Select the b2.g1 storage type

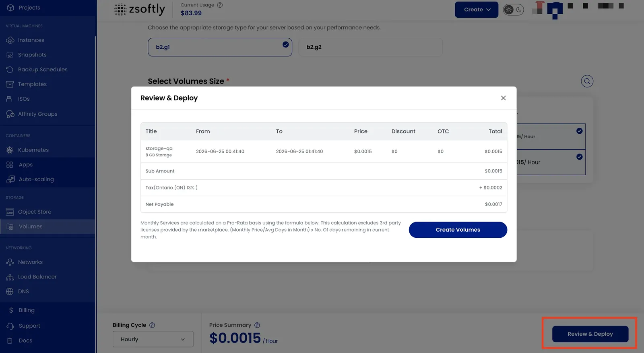220,47
